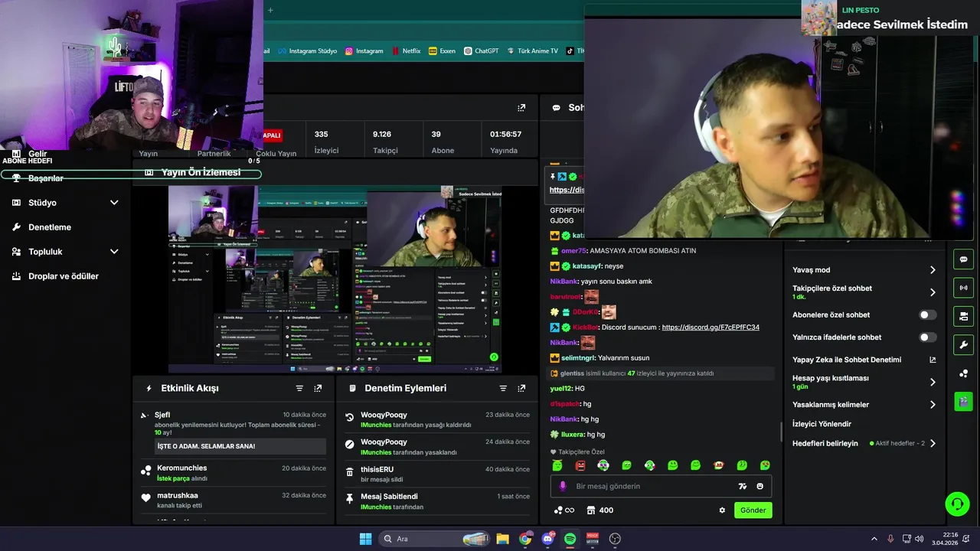This screenshot has height=551, width=980.
Task: Open the emoji picker in message field
Action: pos(760,486)
